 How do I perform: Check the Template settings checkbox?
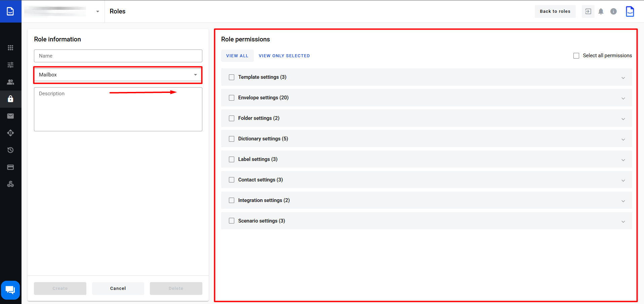tap(232, 77)
